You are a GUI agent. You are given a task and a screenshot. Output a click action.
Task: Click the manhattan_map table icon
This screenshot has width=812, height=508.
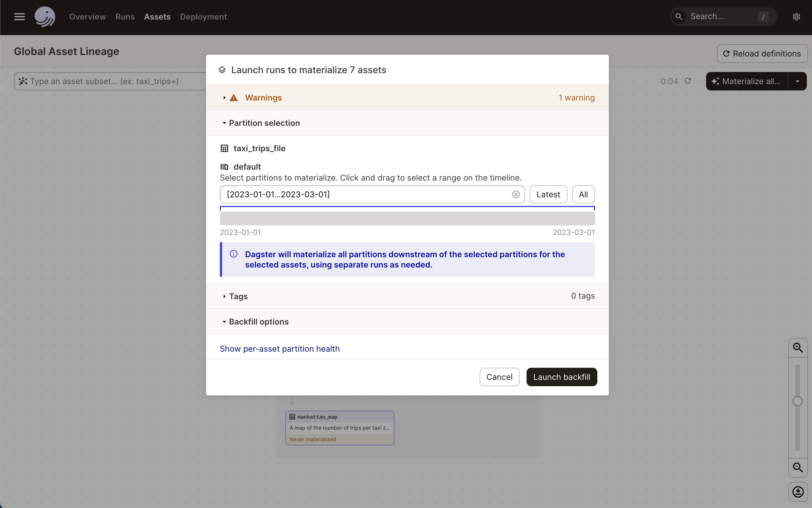click(x=292, y=417)
